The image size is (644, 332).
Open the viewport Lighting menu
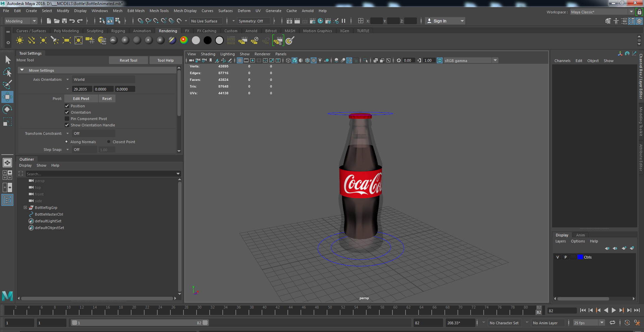tap(227, 54)
